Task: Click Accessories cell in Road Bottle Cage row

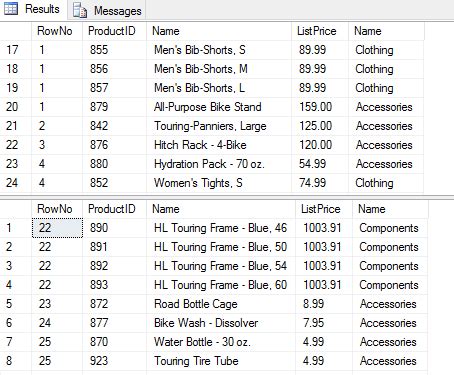Action: [390, 304]
